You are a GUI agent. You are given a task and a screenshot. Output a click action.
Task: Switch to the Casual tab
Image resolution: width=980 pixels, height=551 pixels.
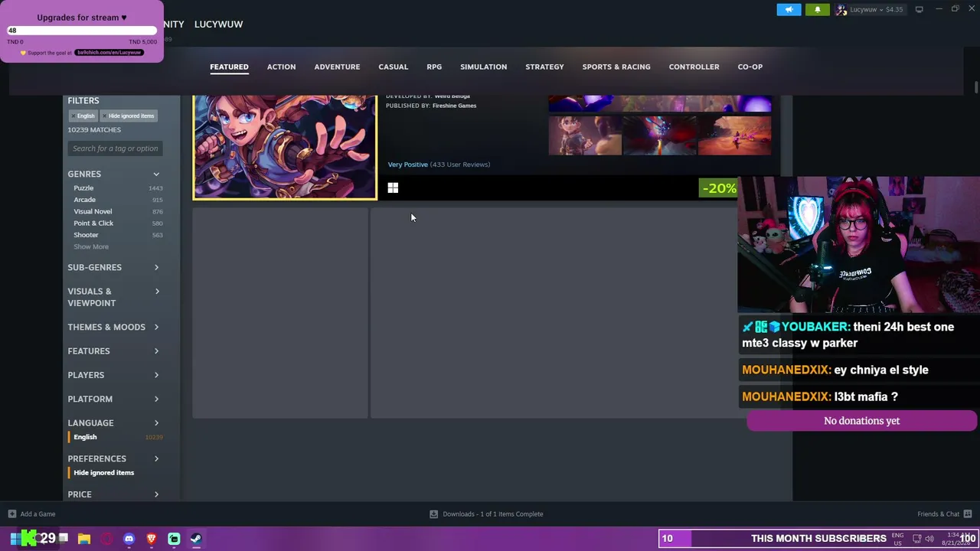393,67
